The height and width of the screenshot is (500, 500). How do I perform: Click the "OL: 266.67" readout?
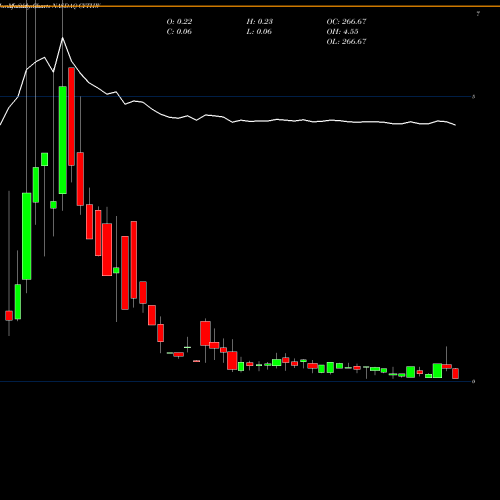[346, 41]
